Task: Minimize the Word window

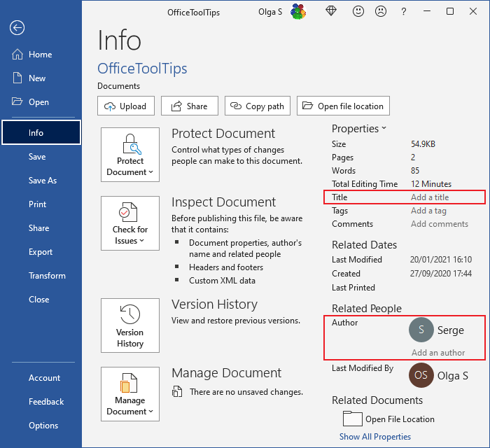Action: click(x=427, y=12)
